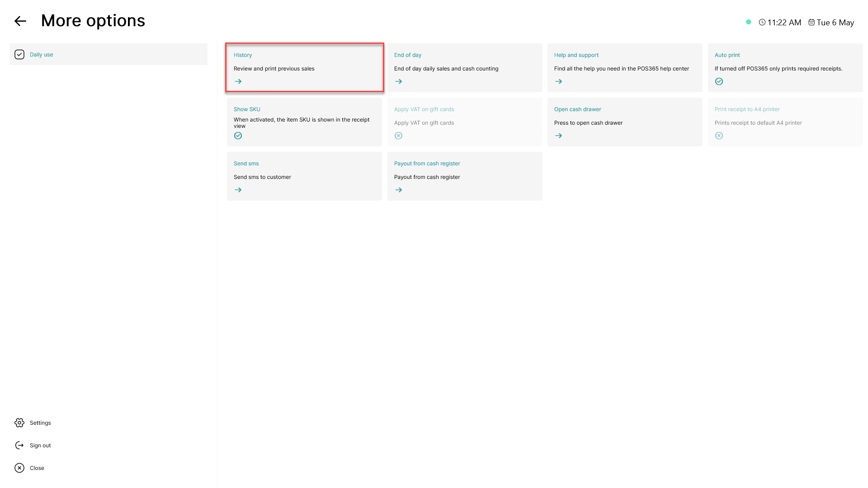Toggle the Show SKU checkmark
Image resolution: width=868 pixels, height=488 pixels.
[x=238, y=136]
